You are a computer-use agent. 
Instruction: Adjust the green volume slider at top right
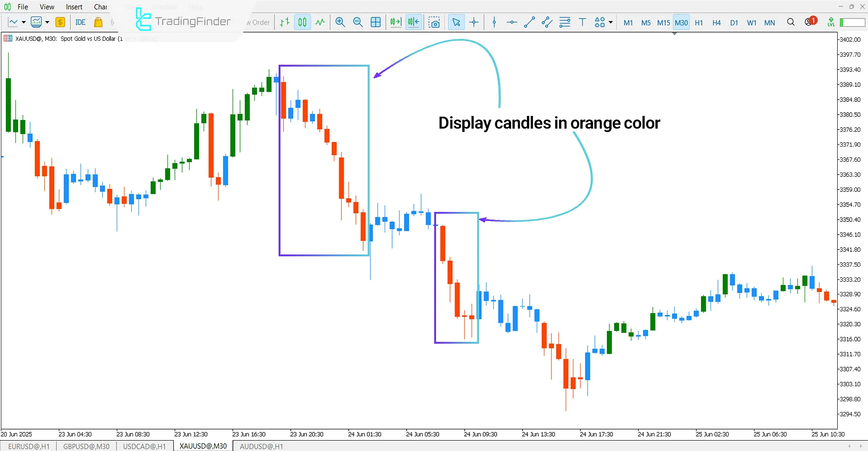pyautogui.click(x=852, y=22)
